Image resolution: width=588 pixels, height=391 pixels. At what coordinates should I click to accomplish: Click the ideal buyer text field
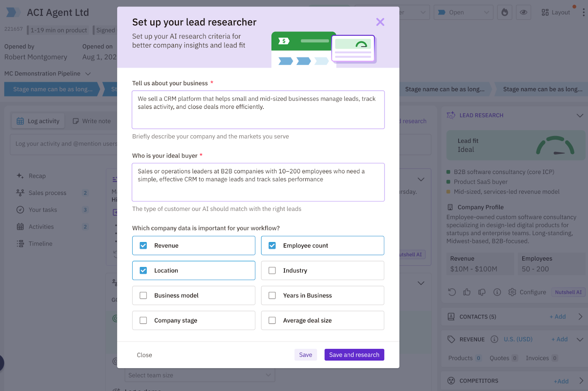click(258, 182)
